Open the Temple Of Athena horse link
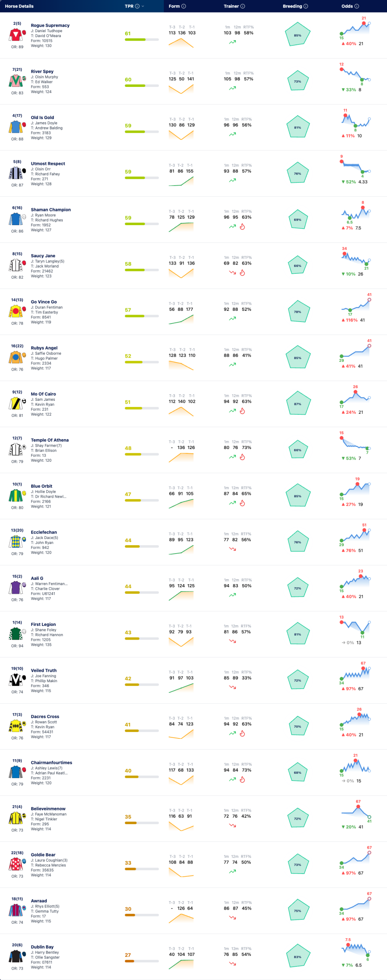This screenshot has height=980, width=387. point(50,440)
